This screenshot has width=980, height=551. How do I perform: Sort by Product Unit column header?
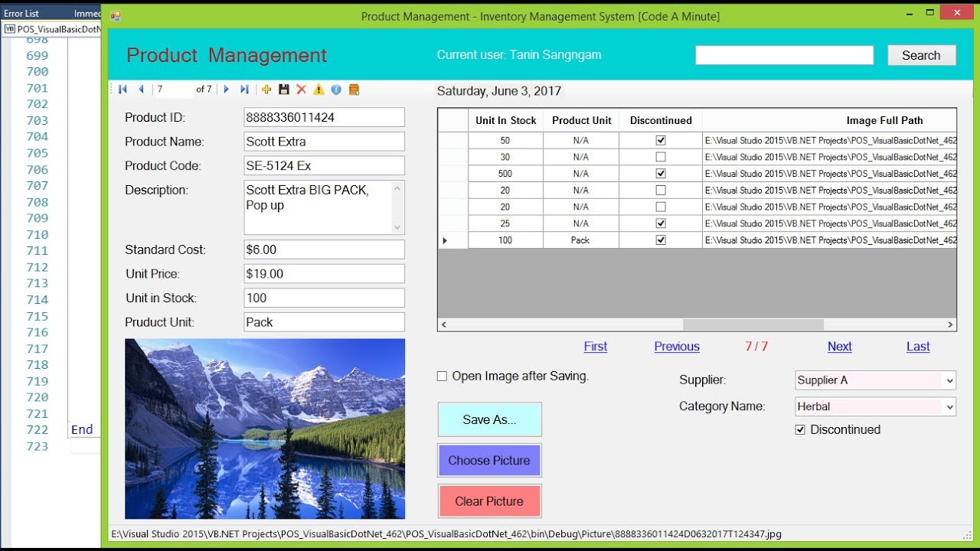point(581,120)
